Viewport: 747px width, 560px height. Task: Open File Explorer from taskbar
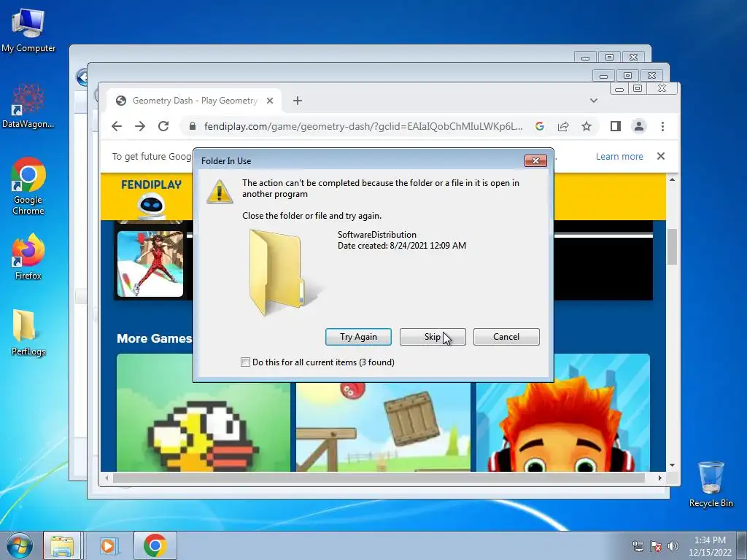63,545
